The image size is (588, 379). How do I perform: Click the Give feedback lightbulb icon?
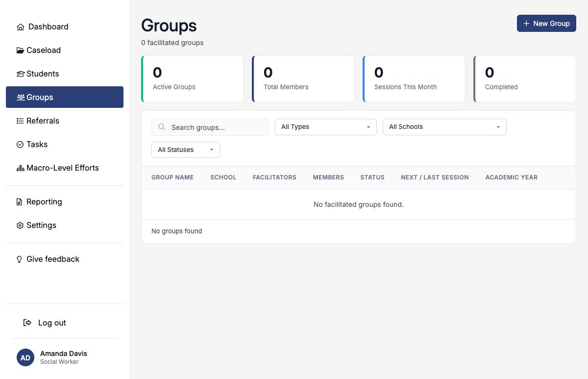tap(20, 259)
